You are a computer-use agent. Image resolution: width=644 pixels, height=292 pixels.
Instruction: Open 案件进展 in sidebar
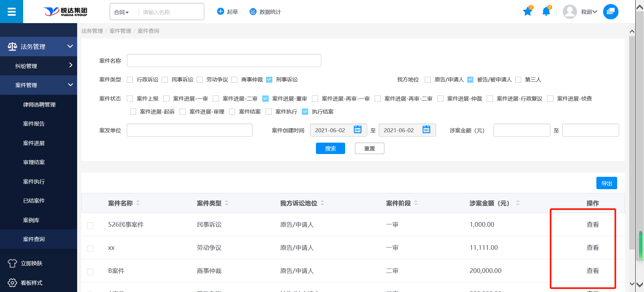coord(34,143)
